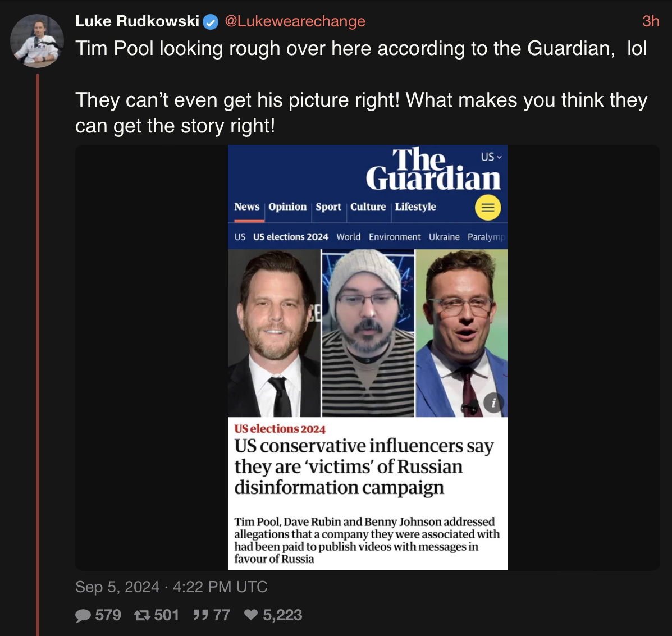Like the tweet with heart icon
672x636 pixels.
tap(251, 615)
